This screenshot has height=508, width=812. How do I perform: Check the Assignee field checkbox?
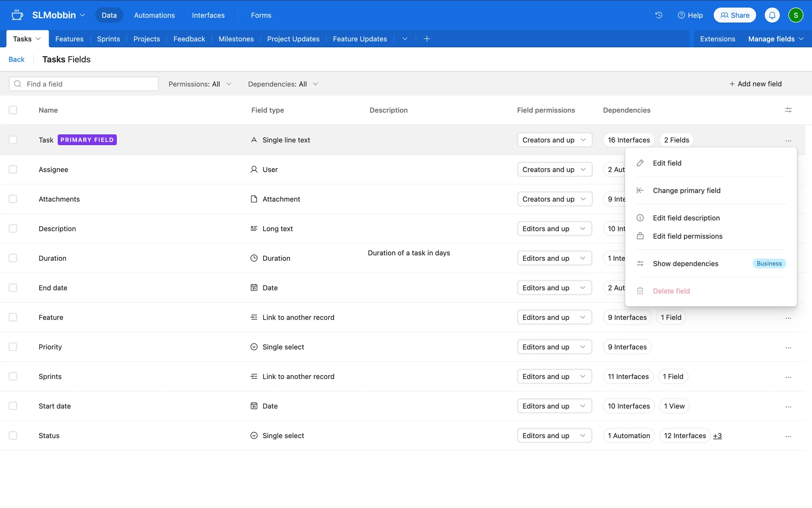[x=13, y=169]
